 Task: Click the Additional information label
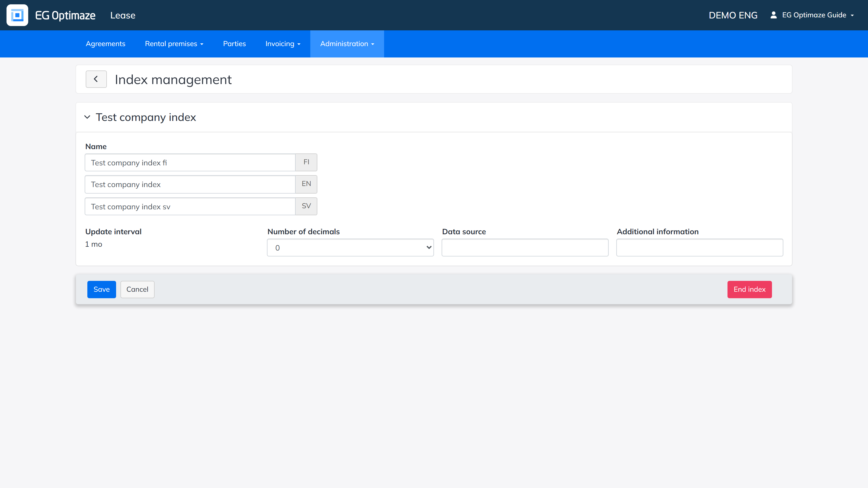coord(658,232)
